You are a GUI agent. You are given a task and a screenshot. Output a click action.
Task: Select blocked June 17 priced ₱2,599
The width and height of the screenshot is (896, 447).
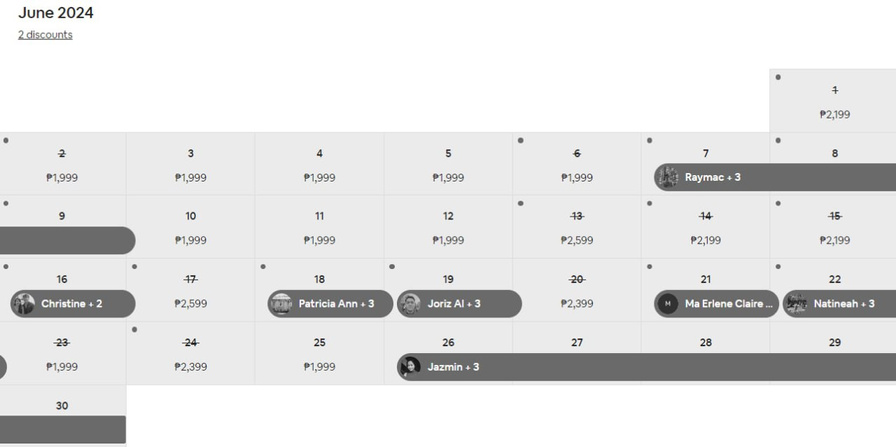pyautogui.click(x=190, y=290)
